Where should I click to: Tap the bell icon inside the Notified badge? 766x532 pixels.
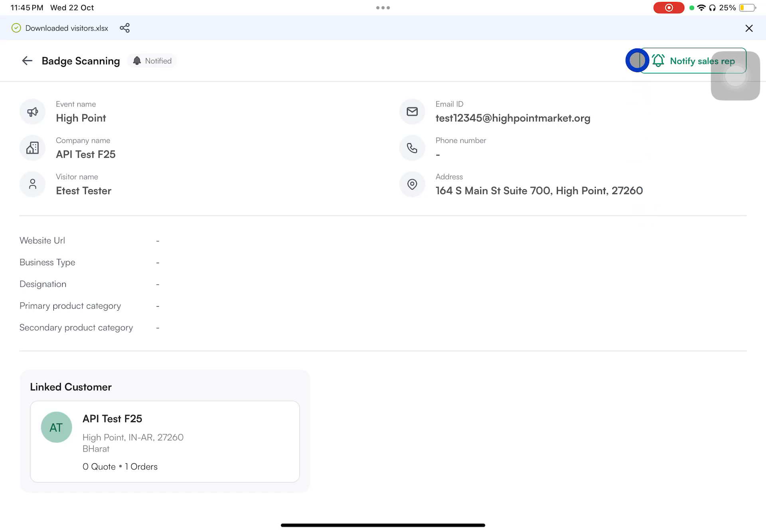click(137, 61)
